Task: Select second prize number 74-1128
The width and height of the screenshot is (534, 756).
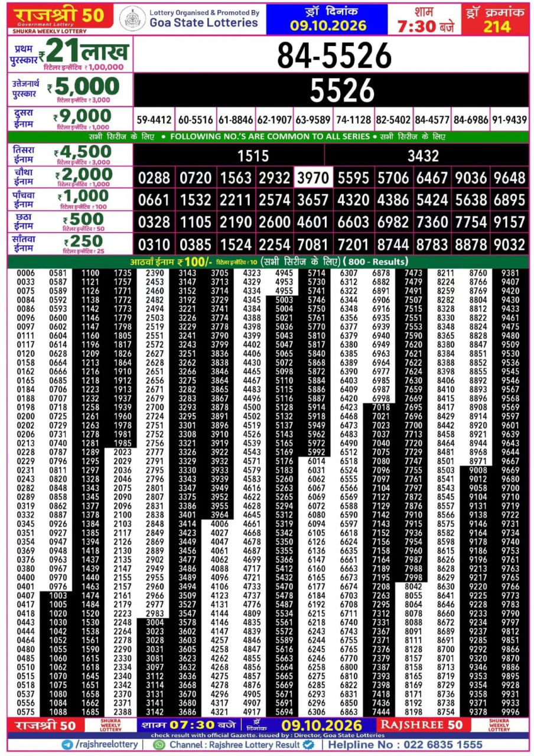Action: click(353, 120)
